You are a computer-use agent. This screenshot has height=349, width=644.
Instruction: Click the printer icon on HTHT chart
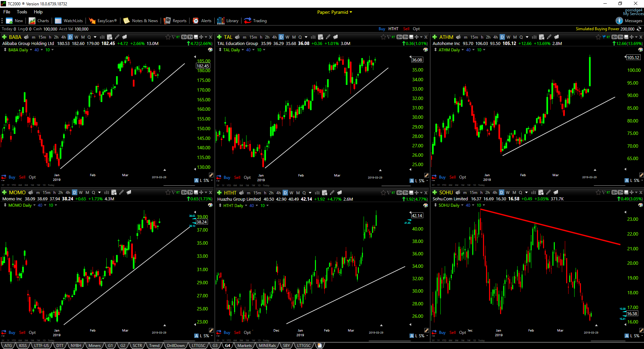(241, 193)
